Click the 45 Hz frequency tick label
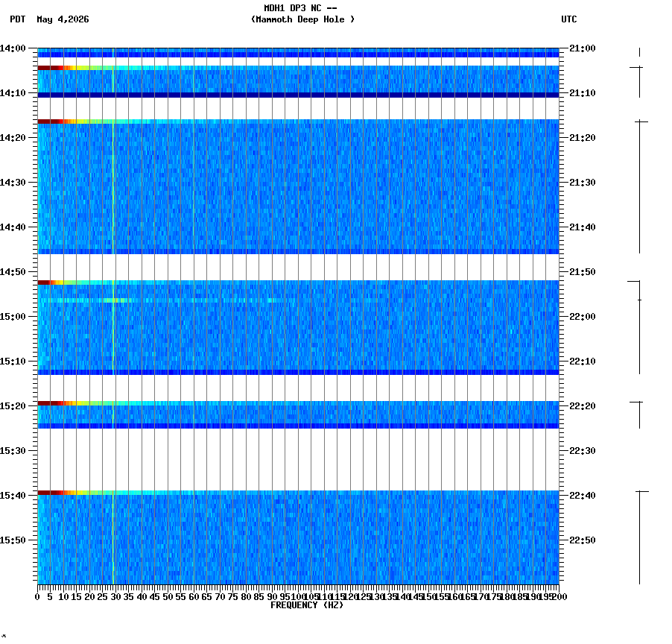Viewport: 672px width, 644px height. [155, 597]
